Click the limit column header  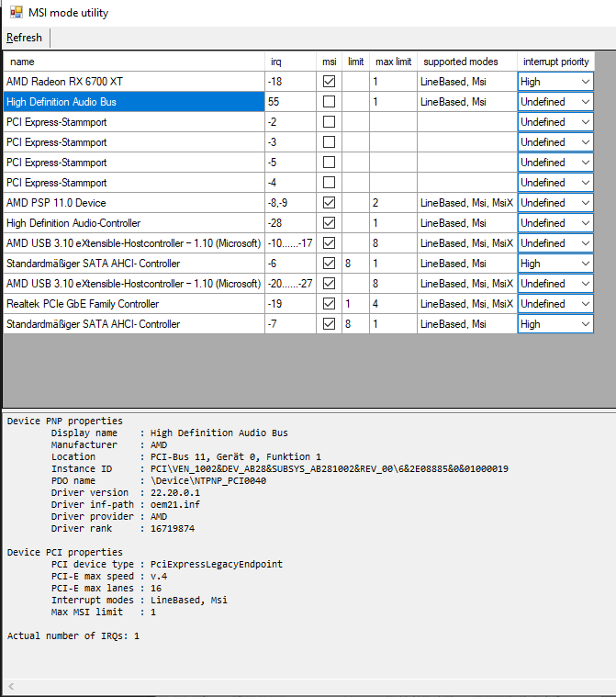355,62
